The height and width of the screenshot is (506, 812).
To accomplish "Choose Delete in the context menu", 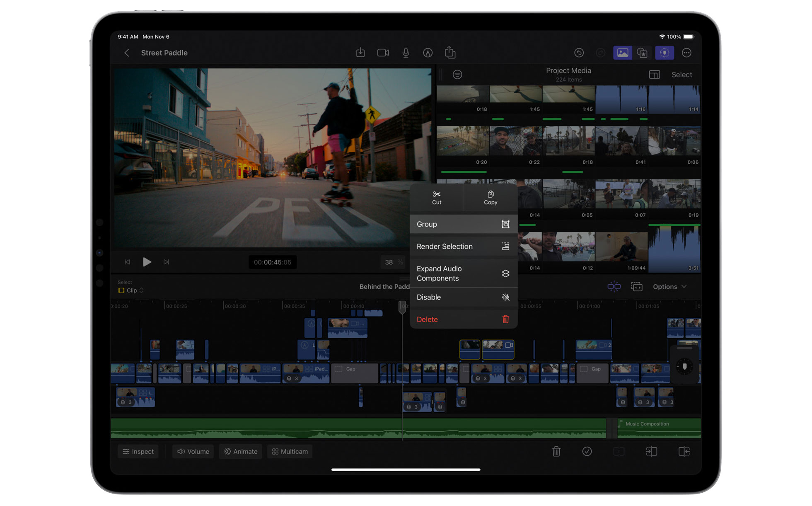I will click(x=464, y=320).
